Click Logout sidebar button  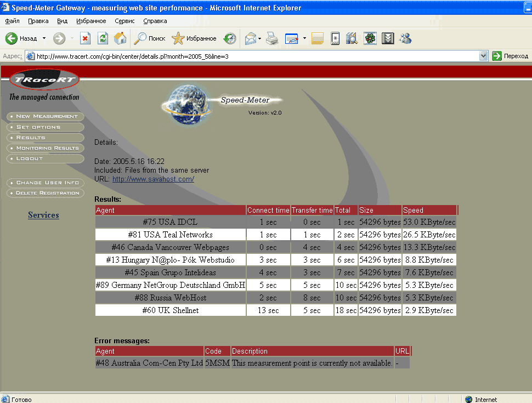pyautogui.click(x=46, y=158)
